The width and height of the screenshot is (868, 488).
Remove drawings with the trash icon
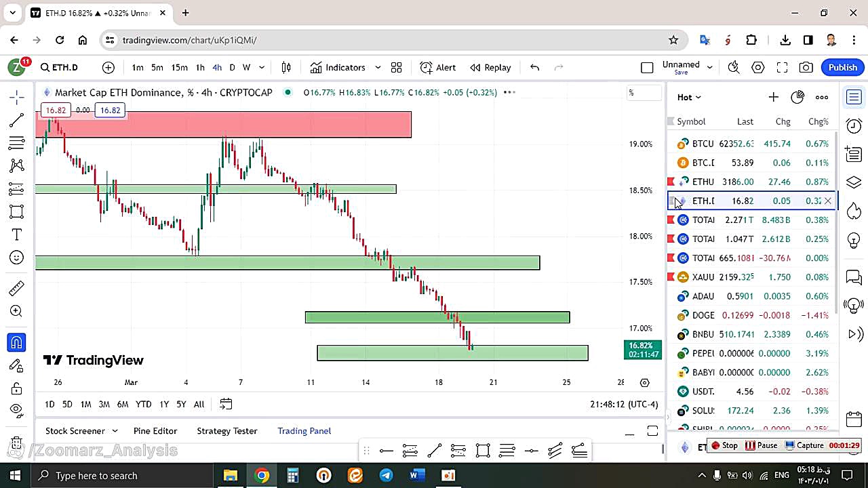click(x=17, y=444)
